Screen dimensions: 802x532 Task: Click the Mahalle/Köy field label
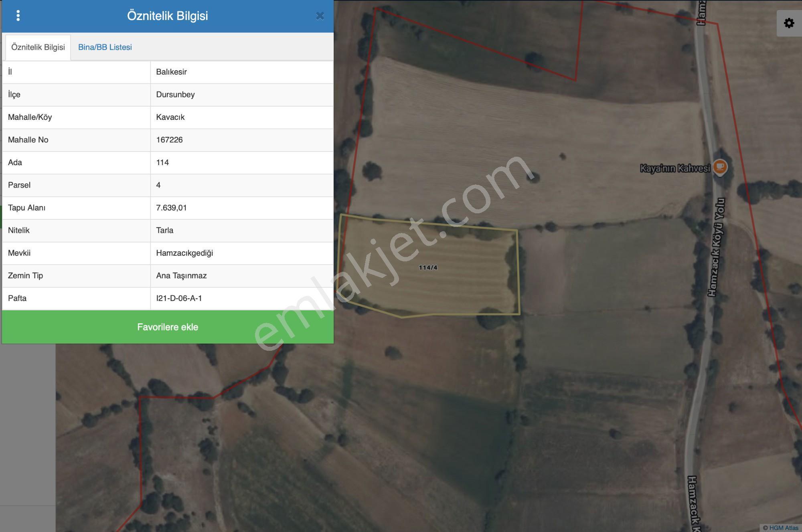[x=30, y=117]
